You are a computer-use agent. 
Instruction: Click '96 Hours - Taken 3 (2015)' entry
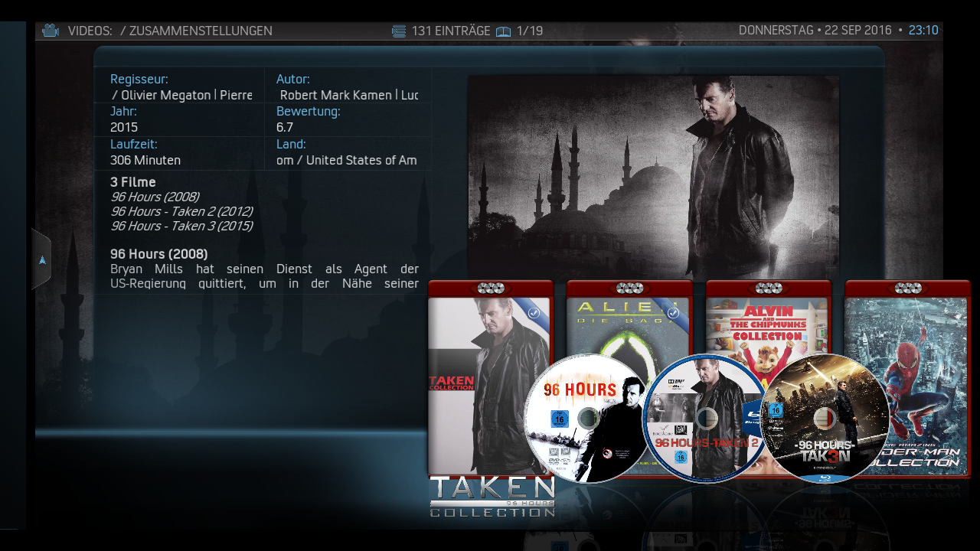tap(181, 226)
